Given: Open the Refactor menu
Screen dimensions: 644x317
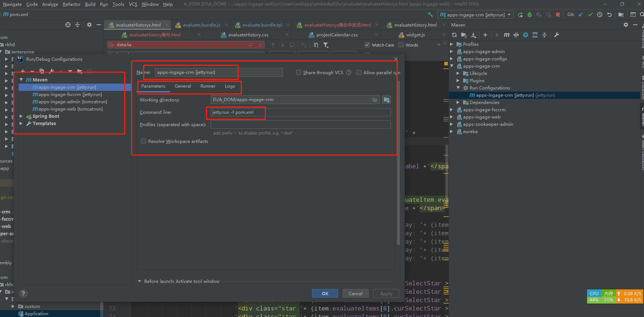Looking at the screenshot, I should [x=72, y=4].
